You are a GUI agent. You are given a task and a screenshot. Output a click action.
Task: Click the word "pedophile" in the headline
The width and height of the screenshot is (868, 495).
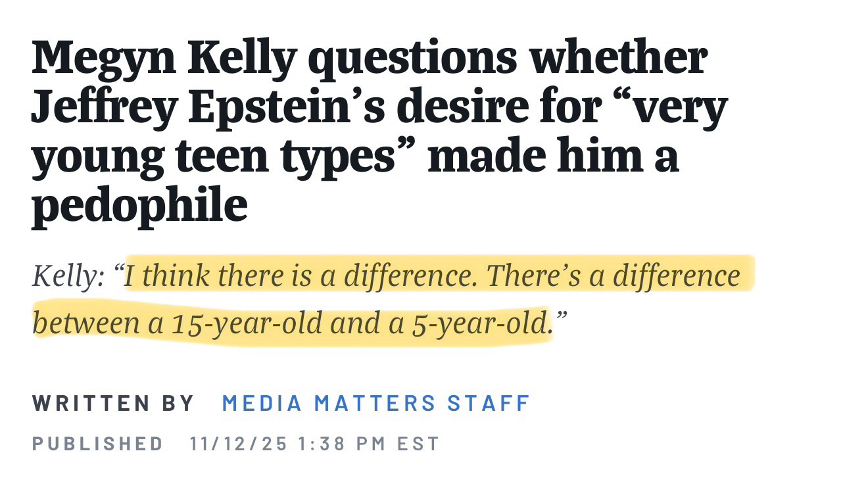[139, 206]
